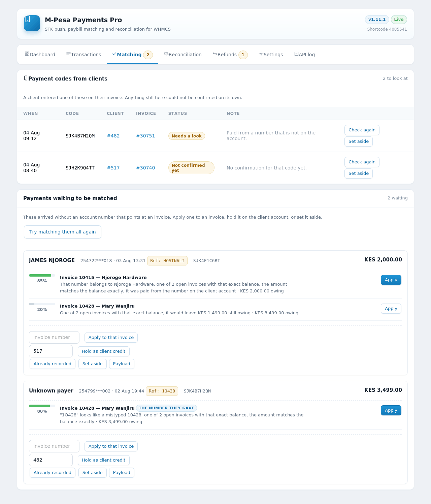Click the Matching checkmark icon
Image resolution: width=431 pixels, height=504 pixels.
[x=114, y=54]
